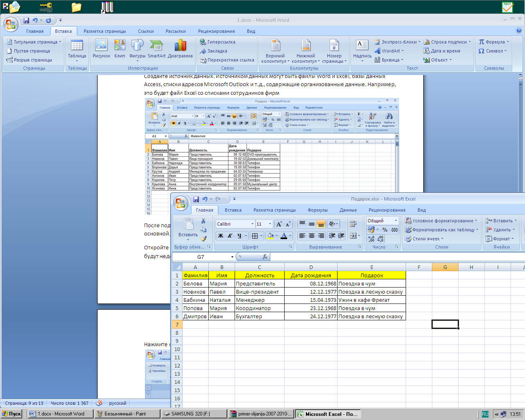Image resolution: width=525 pixels, height=420 pixels.
Task: Switch to Word Главная tab
Action: [x=35, y=31]
